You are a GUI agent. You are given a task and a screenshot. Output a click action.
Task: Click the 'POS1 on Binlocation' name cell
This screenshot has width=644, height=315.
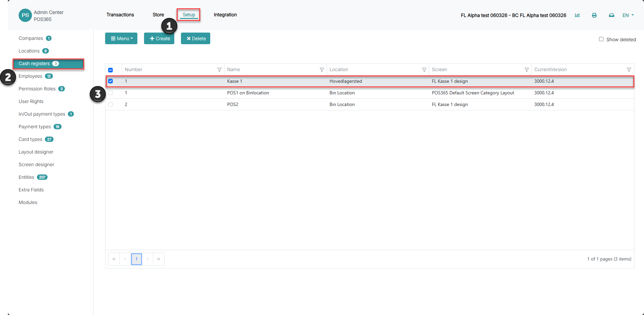248,93
